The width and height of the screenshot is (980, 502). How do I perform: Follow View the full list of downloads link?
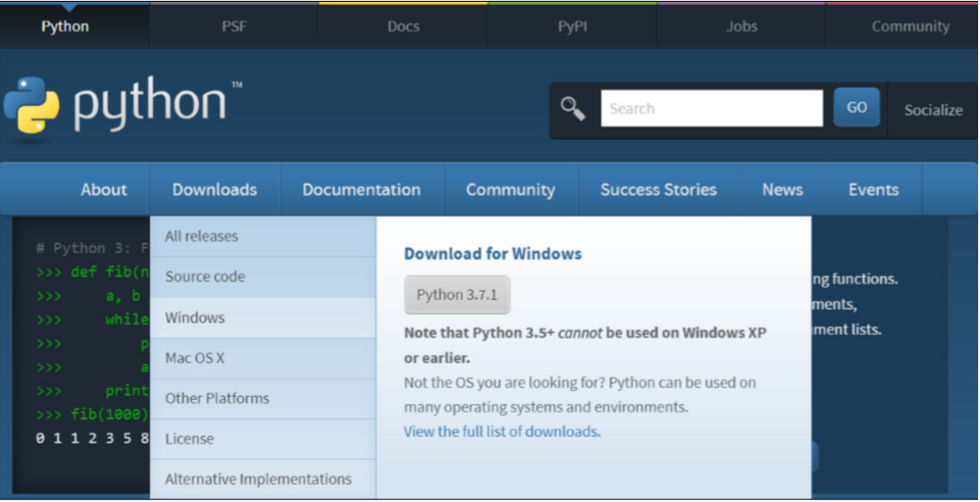pos(501,432)
